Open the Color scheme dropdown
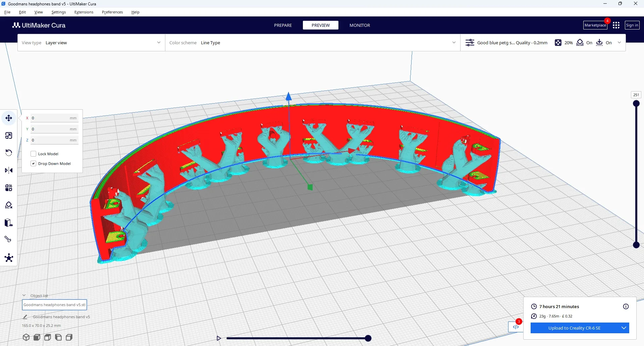Image resolution: width=644 pixels, height=346 pixels. click(x=312, y=43)
